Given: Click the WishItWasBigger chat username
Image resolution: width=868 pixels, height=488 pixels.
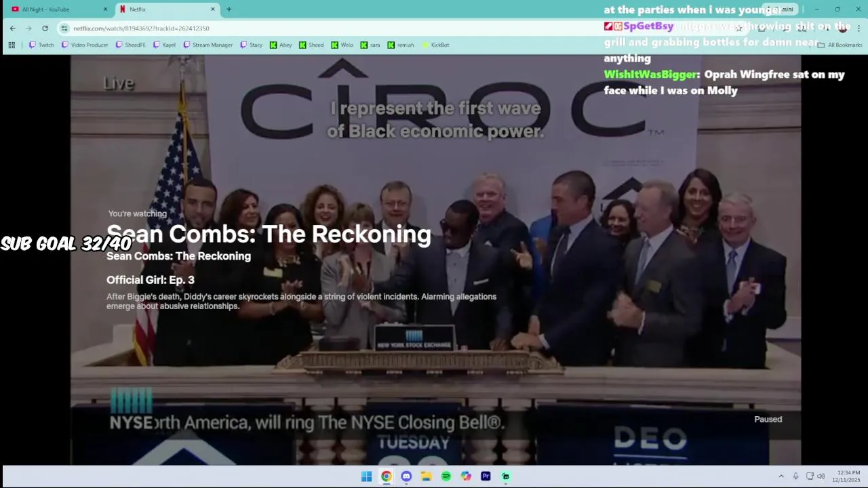Looking at the screenshot, I should (x=650, y=75).
